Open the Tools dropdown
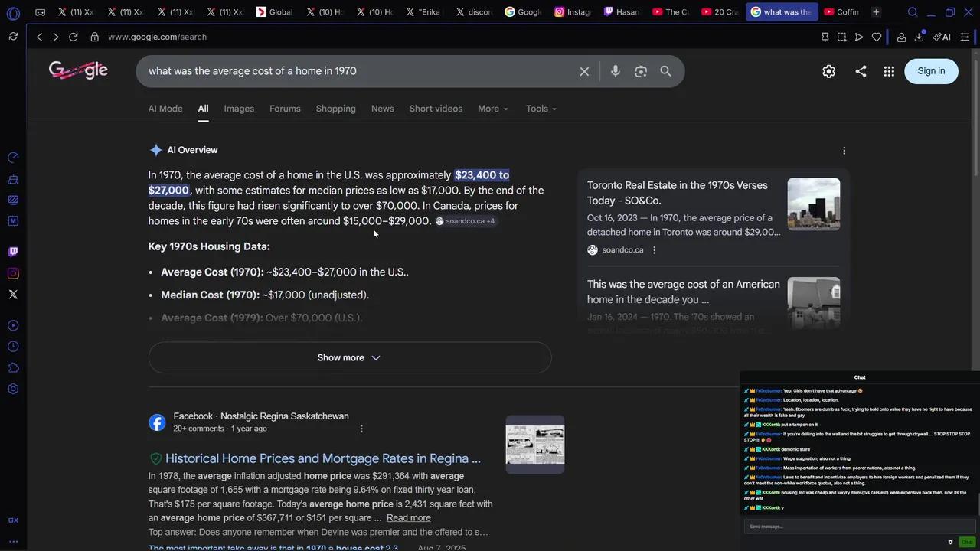The width and height of the screenshot is (980, 551). tap(541, 109)
